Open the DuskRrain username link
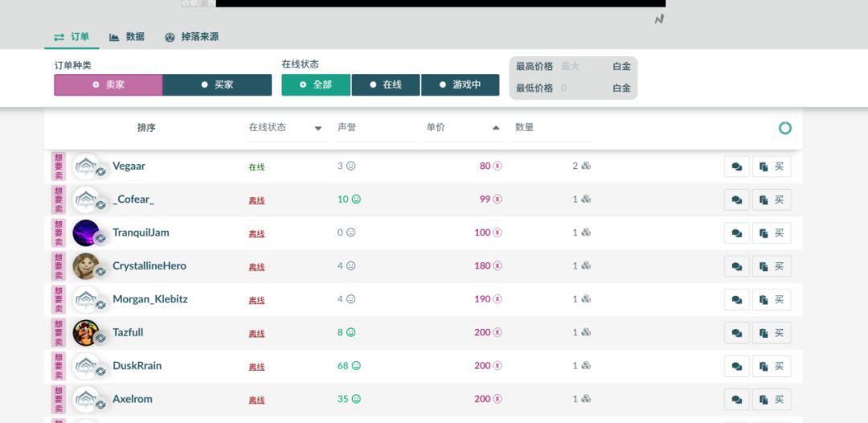Screen dimensions: 868x423 click(x=137, y=365)
